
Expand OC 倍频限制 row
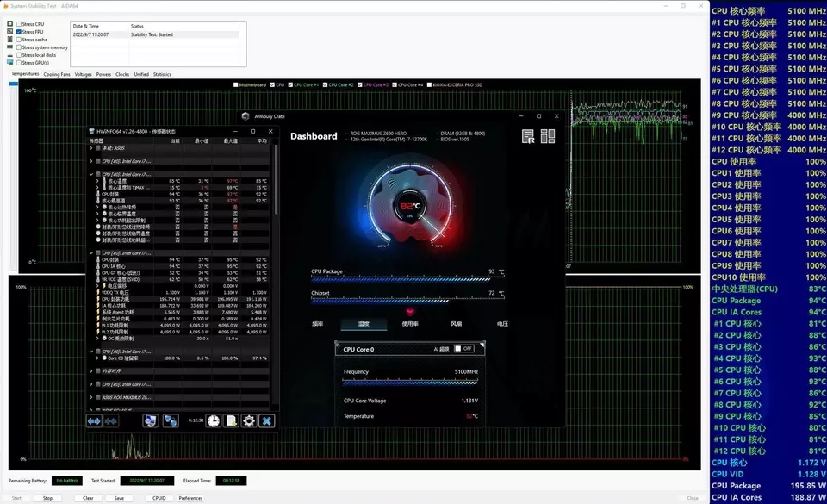pyautogui.click(x=97, y=339)
